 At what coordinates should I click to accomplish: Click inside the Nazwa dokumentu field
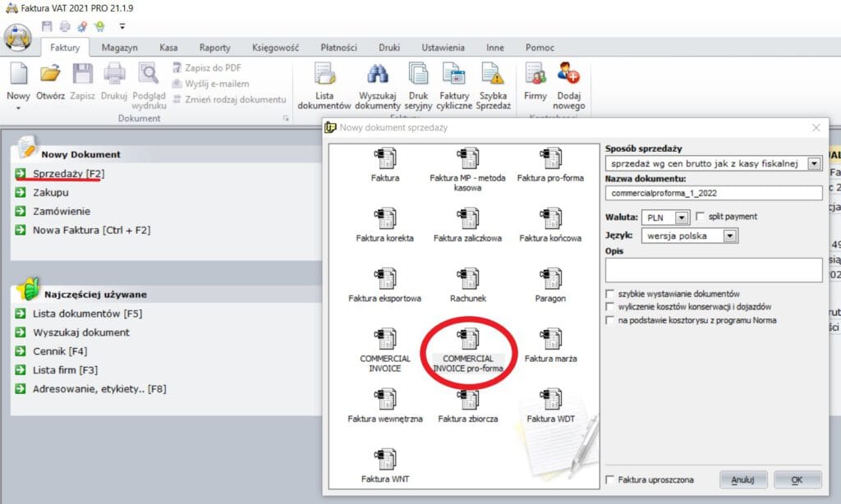pos(713,192)
